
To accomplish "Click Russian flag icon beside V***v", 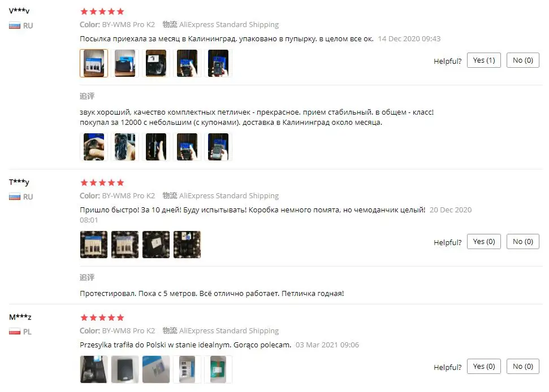I will tap(15, 25).
